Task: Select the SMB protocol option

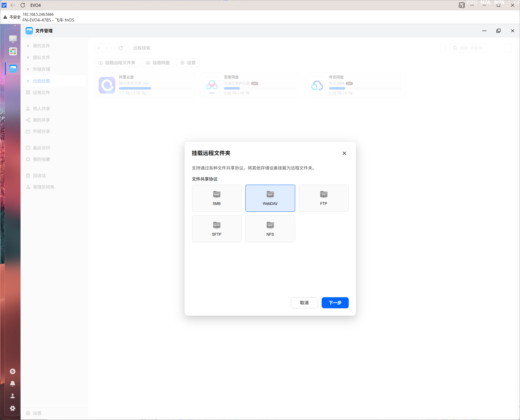Action: pyautogui.click(x=217, y=198)
